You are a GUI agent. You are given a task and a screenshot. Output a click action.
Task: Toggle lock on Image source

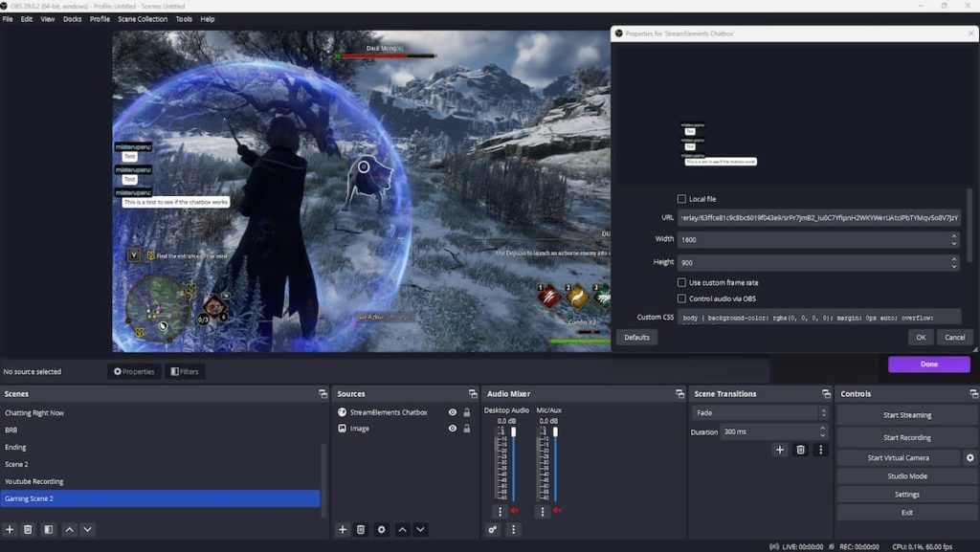466,429
